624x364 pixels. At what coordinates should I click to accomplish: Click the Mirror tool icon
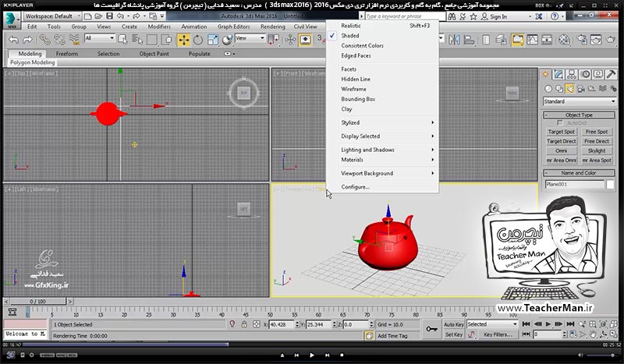[454, 40]
